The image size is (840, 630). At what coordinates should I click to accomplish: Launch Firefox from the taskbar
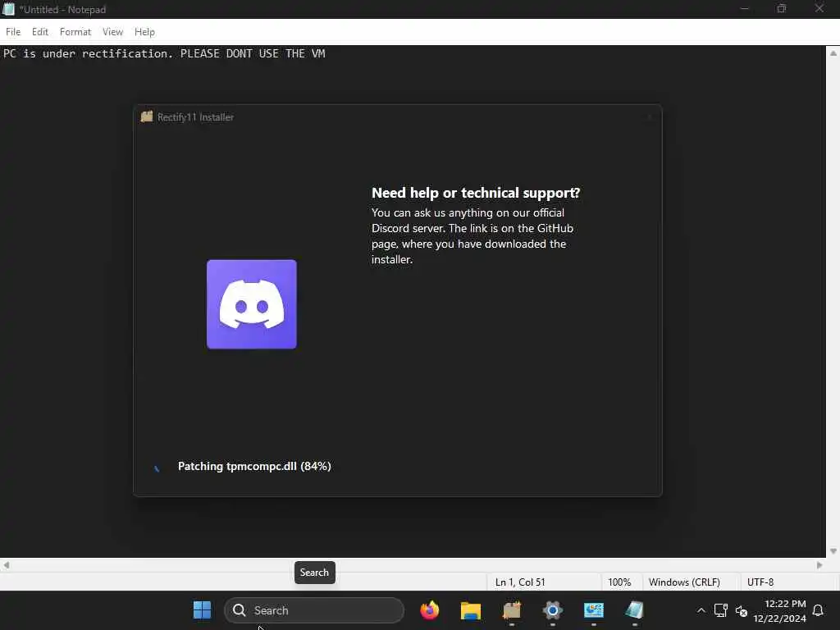point(429,609)
